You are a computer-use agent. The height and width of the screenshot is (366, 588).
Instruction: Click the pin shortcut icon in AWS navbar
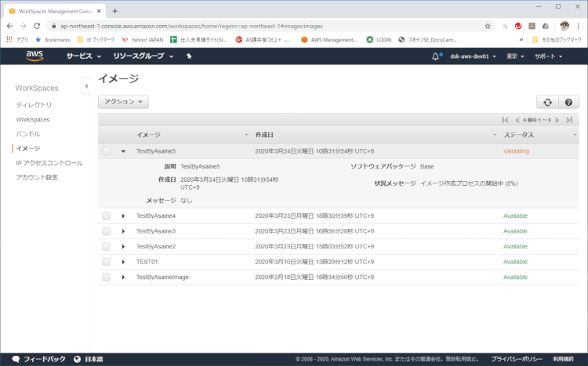tap(189, 56)
